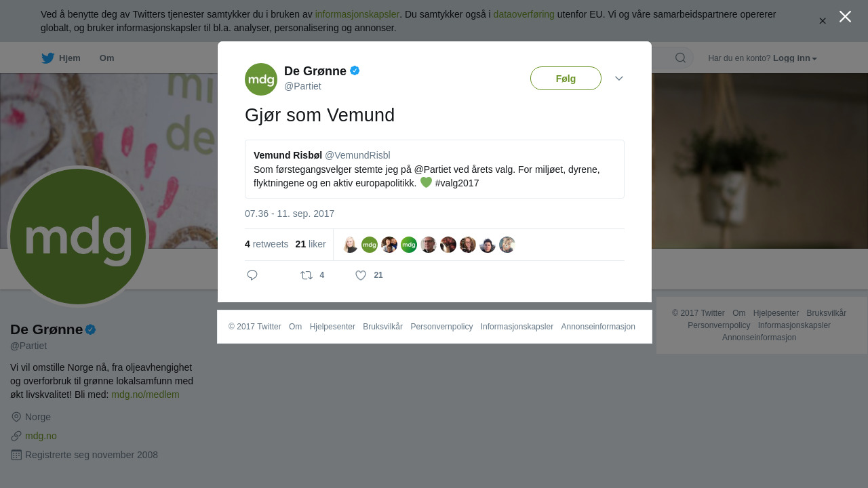Follow De Grønne with Følg button
Image resolution: width=868 pixels, height=488 pixels.
566,79
